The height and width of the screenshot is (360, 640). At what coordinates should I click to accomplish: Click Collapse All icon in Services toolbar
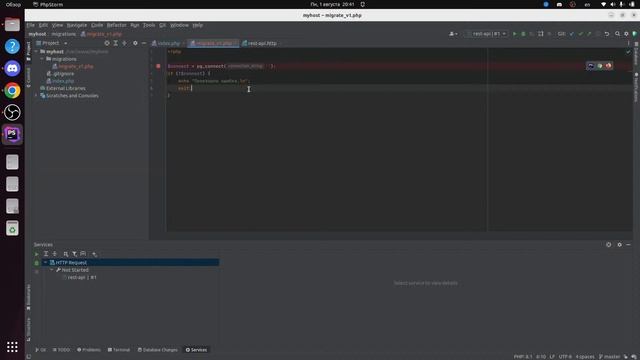[55, 254]
